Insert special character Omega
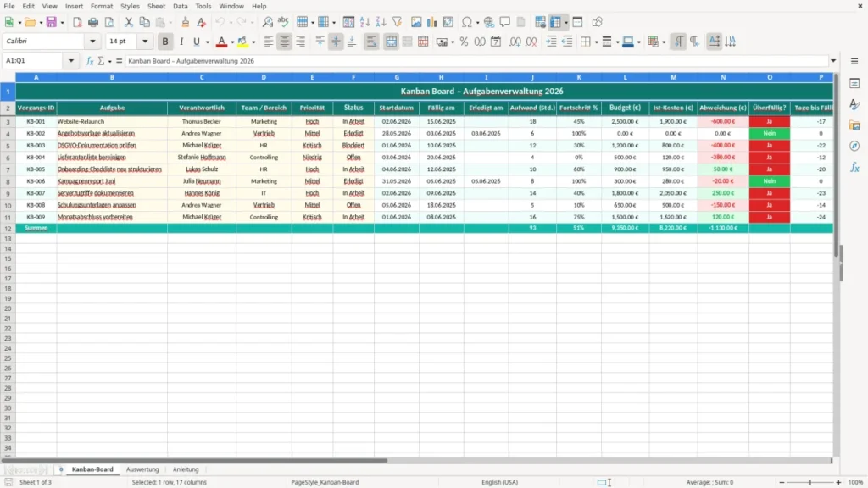 pos(467,22)
